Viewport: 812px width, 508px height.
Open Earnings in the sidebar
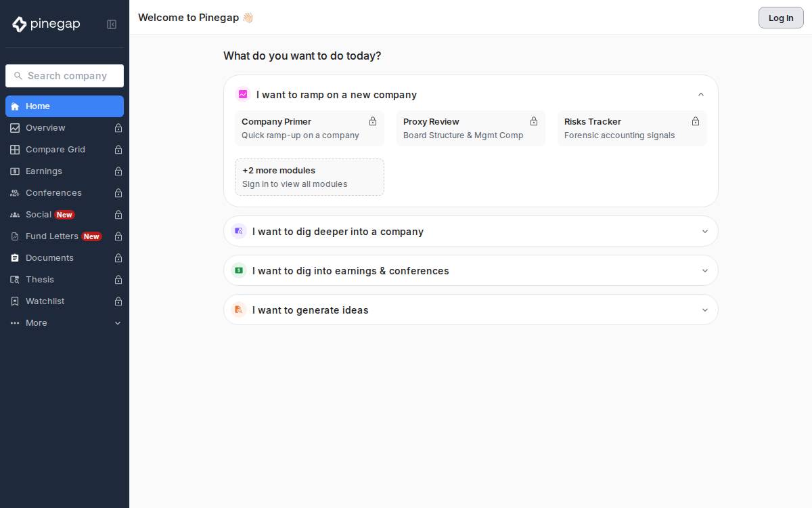point(64,171)
